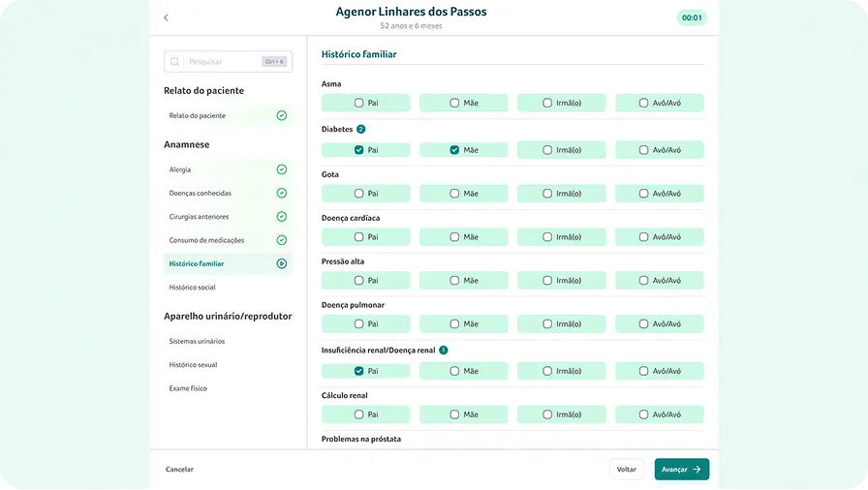Check the Pai box under Asma

[x=359, y=103]
